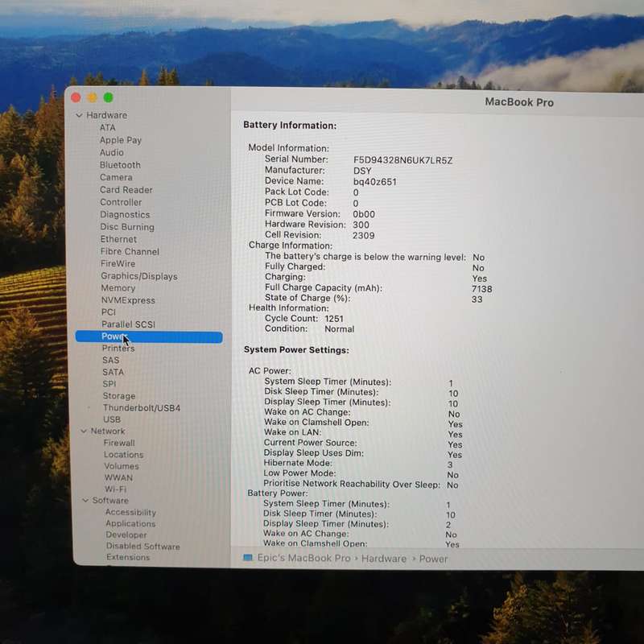This screenshot has width=644, height=644.
Task: Click the MacBook Pro window title
Action: point(519,102)
